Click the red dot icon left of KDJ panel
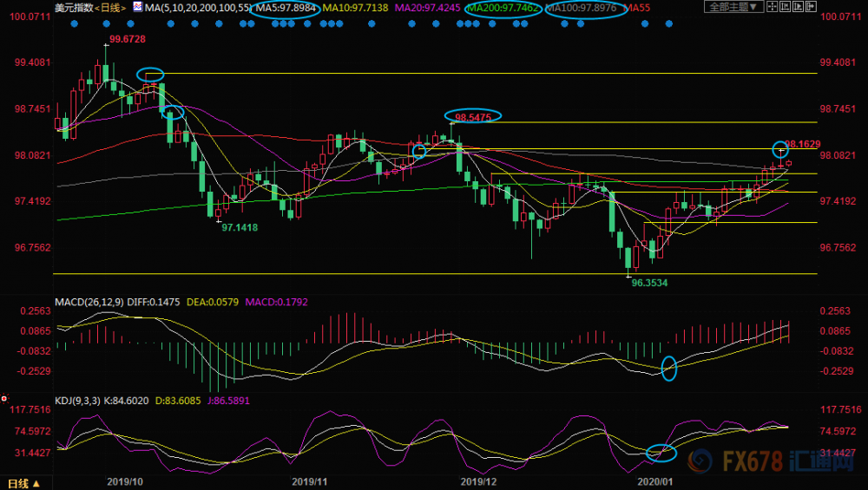The height and width of the screenshot is (490, 868). click(3, 398)
